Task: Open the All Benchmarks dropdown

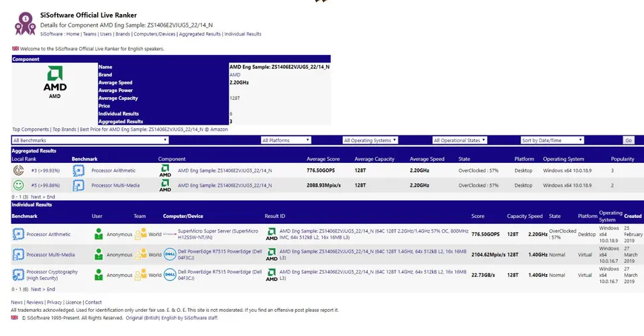Action: (x=90, y=140)
